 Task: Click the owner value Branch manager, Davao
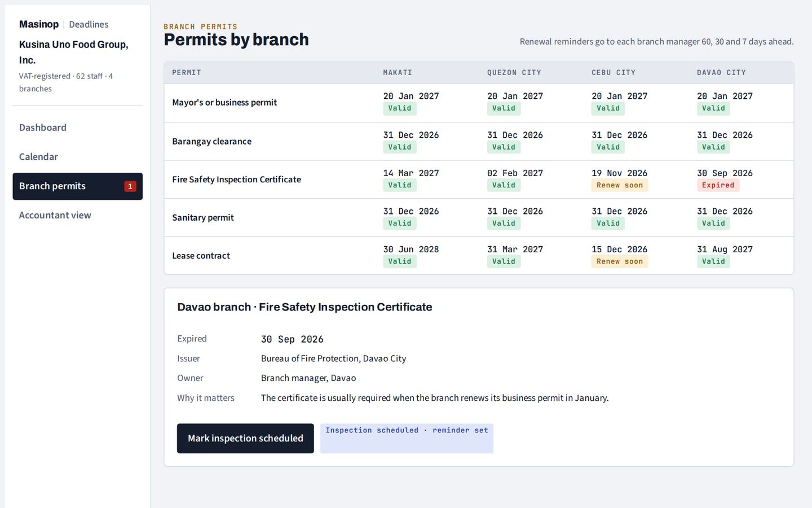(308, 378)
